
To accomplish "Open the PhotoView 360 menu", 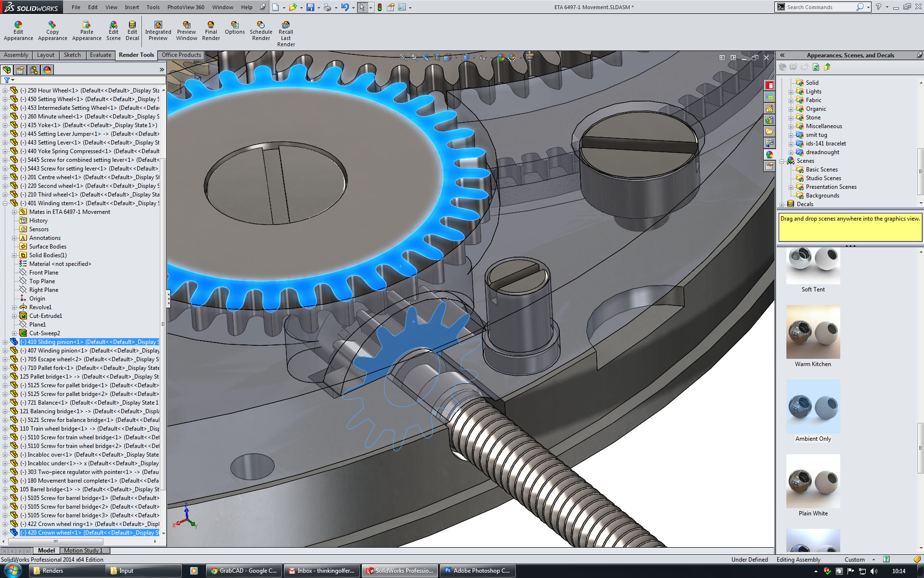I will tap(185, 7).
